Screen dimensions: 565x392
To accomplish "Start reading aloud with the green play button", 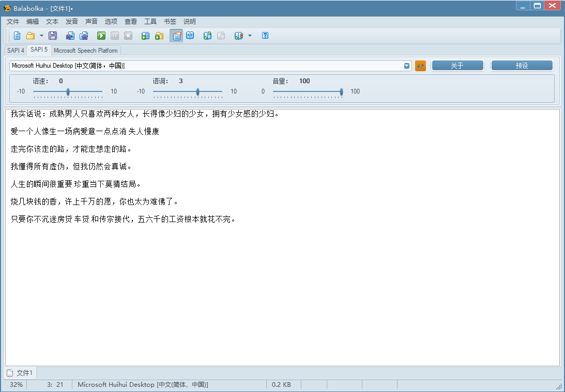I will tap(101, 36).
